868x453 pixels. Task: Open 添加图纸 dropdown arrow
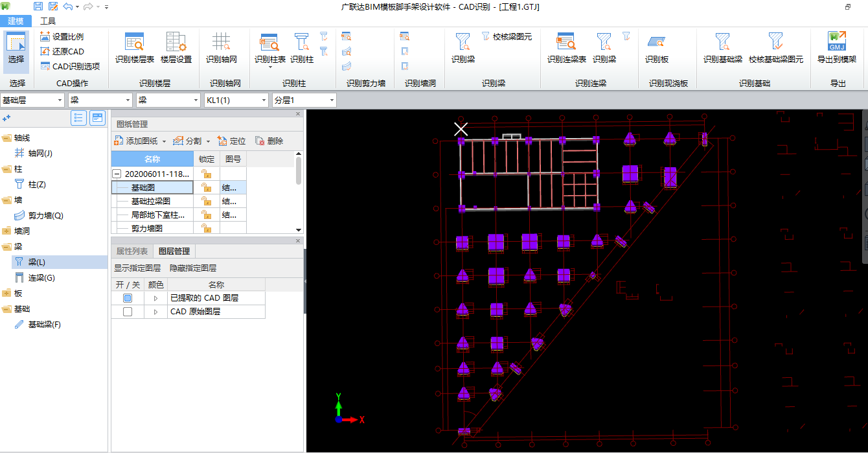(164, 141)
